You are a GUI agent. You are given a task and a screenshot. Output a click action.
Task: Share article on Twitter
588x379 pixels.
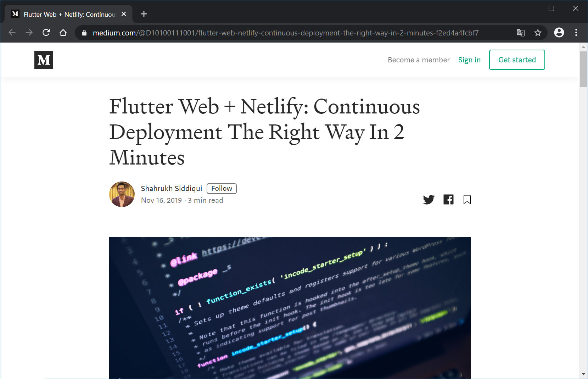pos(429,200)
